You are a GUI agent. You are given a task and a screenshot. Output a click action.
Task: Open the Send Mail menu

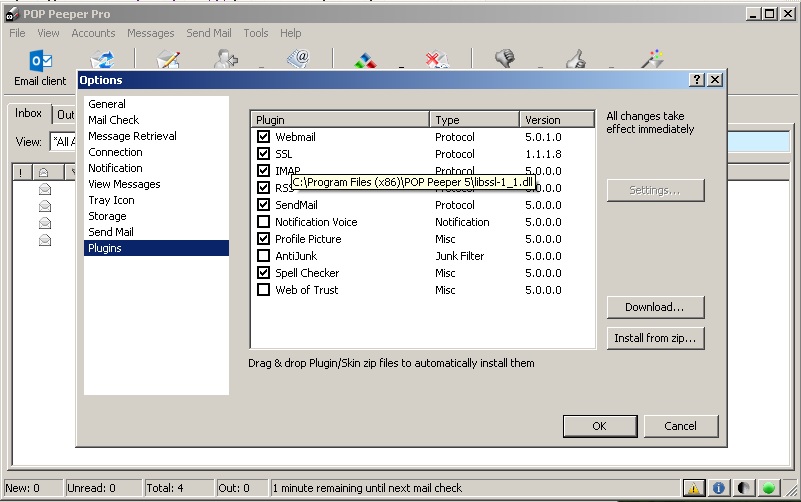click(208, 33)
